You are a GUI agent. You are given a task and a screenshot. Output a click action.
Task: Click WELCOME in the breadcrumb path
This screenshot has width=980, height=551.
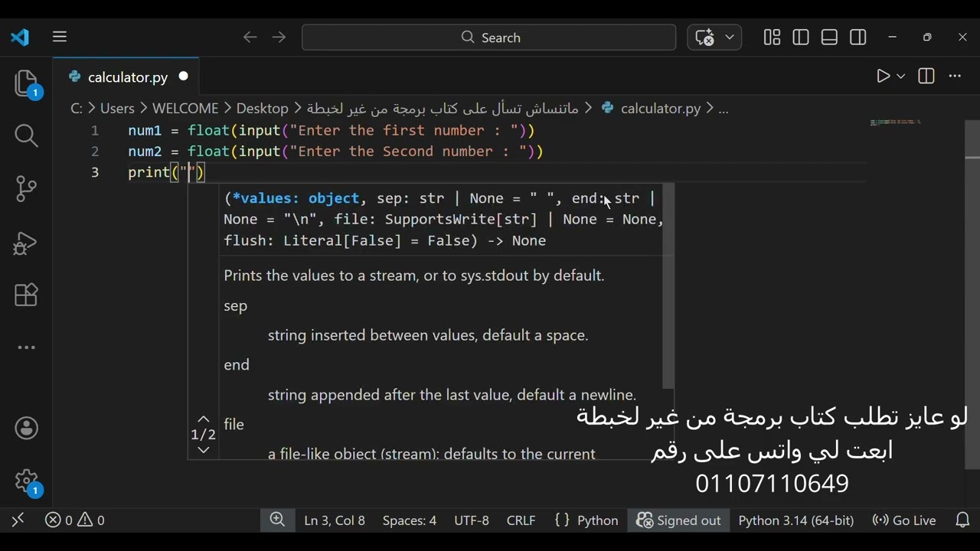coord(185,109)
